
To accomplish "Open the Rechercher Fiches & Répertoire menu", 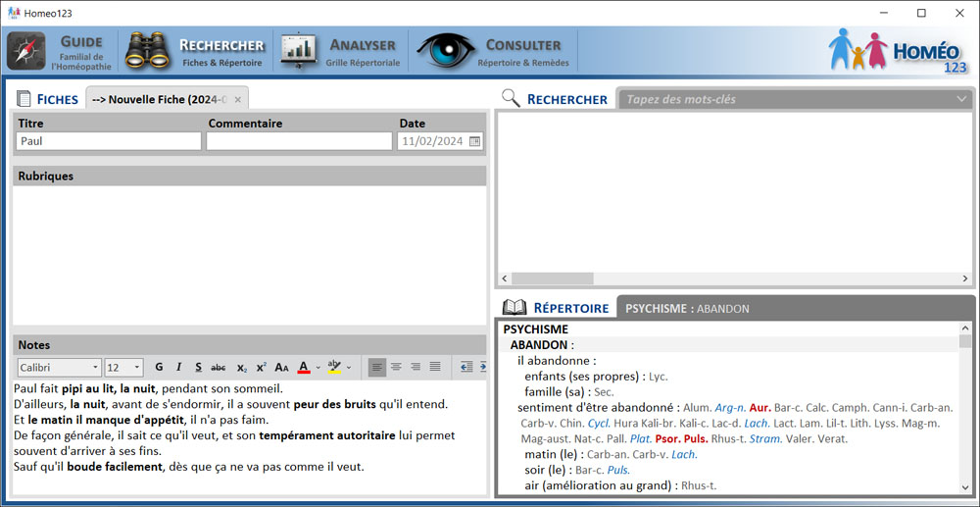I will coord(221,51).
